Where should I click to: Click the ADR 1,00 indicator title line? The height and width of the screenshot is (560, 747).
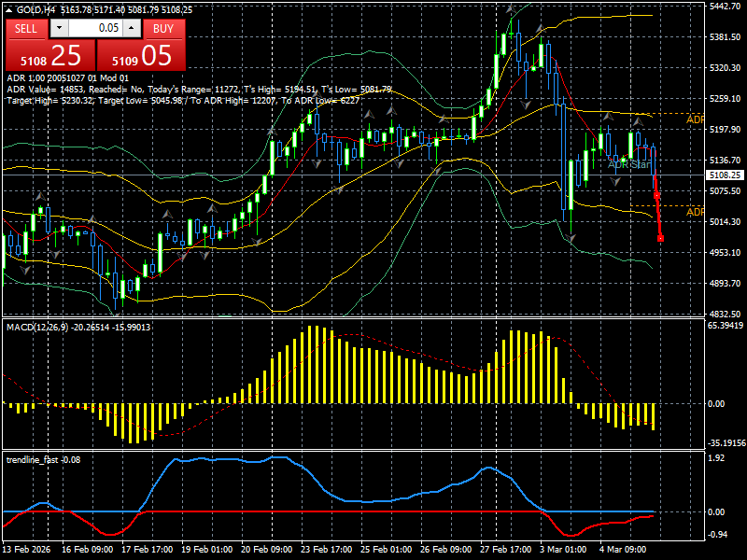(67, 78)
